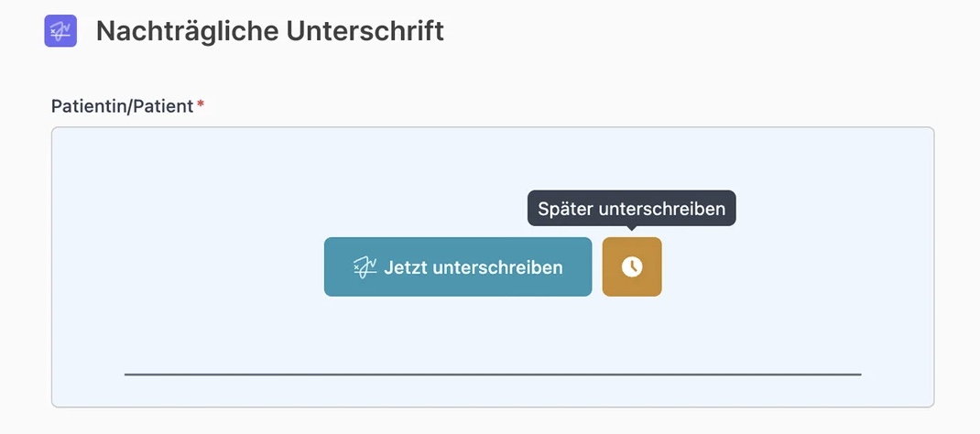Click the clock icon button

[x=632, y=266]
